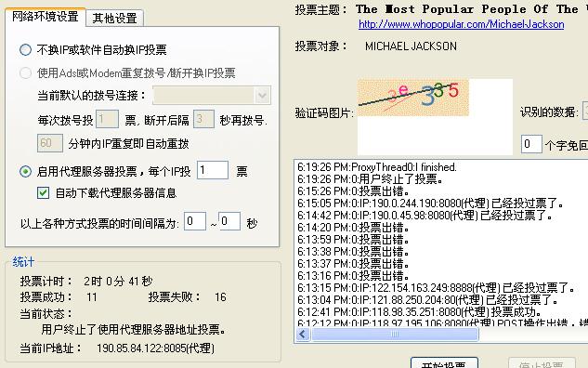Viewport: 588px width, 368px height.
Task: Select 使用Adsl或Modem重复拨号 radio option
Action: coord(25,72)
